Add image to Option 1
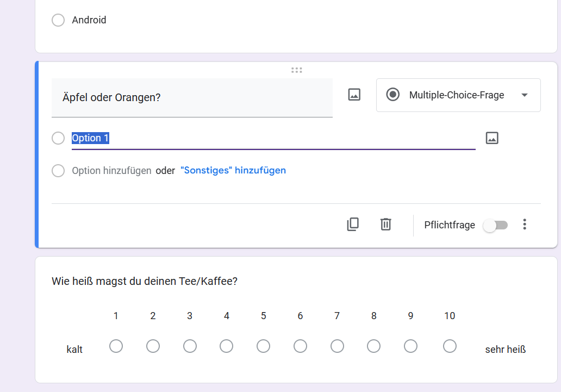561x392 pixels. [492, 138]
